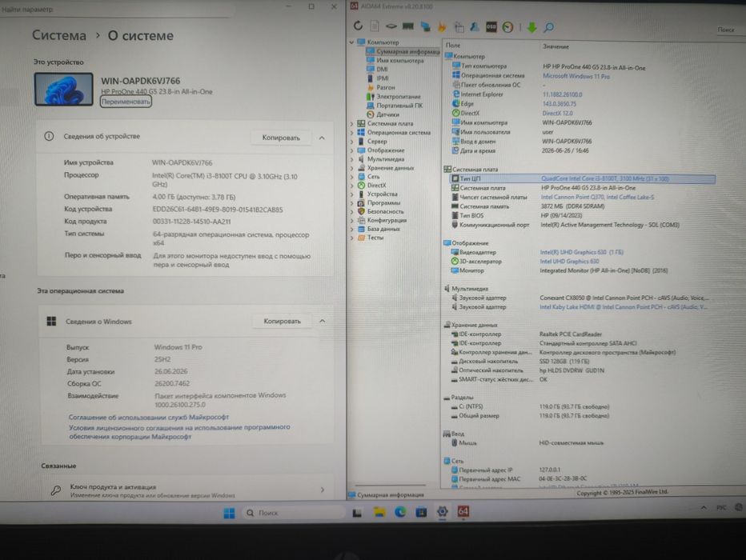Click the green memory module toolbar icon

coord(407,26)
